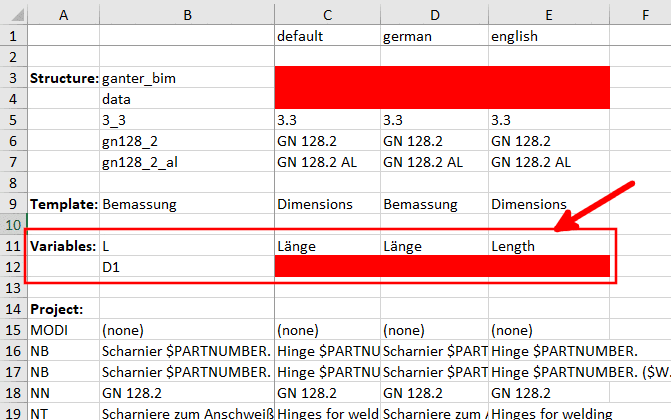This screenshot has height=420, width=671.
Task: Select row 11 header
Action: (13, 246)
